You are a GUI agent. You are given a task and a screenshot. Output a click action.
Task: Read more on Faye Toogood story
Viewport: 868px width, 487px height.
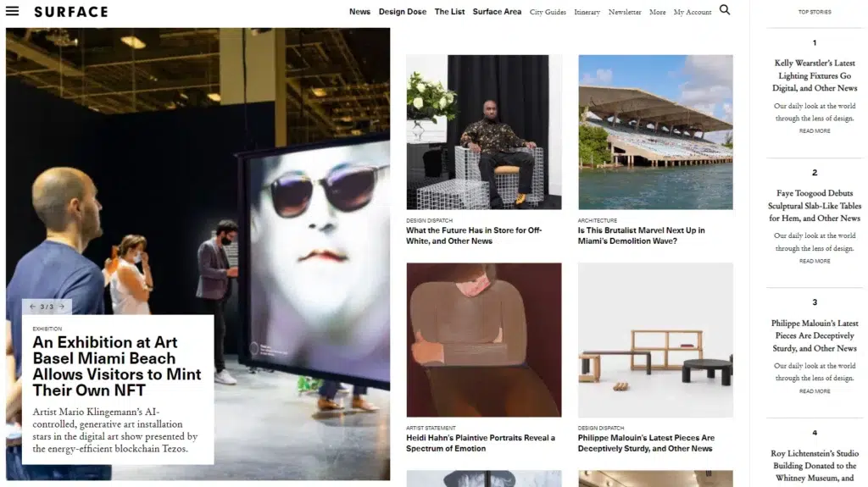click(814, 261)
